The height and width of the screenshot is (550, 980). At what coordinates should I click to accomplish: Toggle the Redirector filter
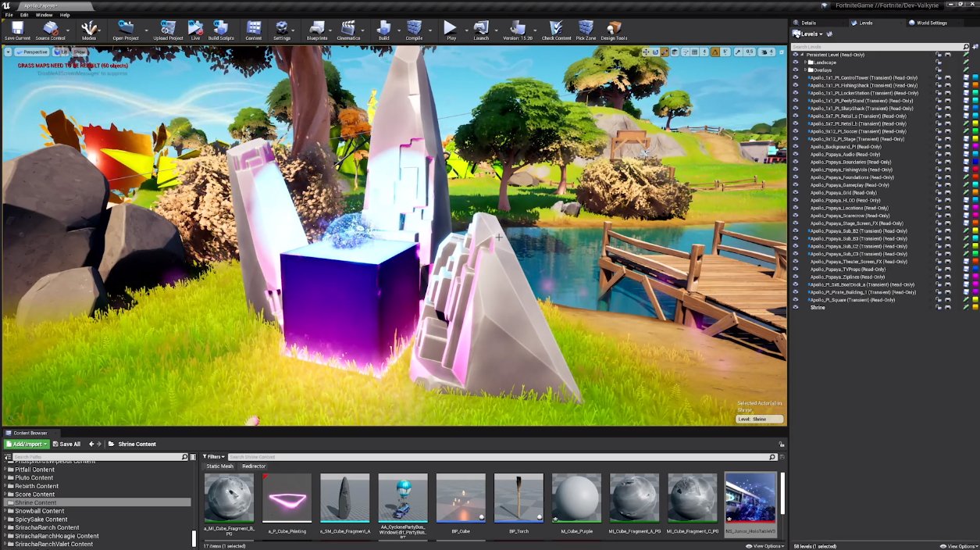coord(254,466)
